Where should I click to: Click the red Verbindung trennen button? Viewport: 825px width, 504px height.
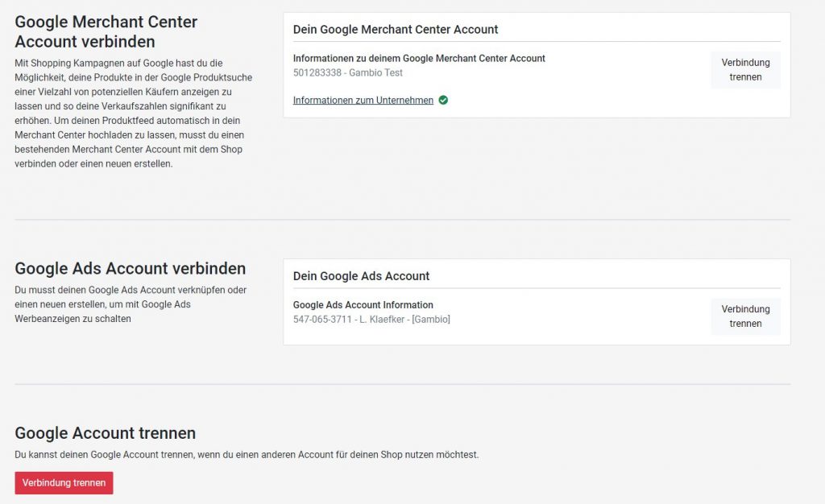pyautogui.click(x=64, y=483)
